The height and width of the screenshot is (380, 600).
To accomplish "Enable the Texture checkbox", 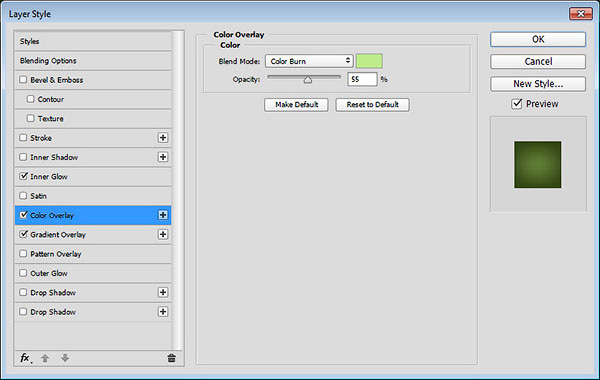I will 31,118.
